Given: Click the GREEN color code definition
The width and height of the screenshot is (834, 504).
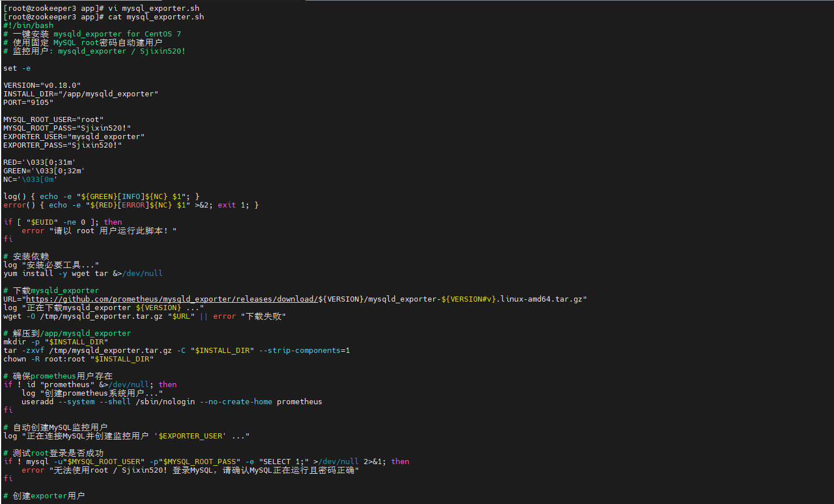Looking at the screenshot, I should coord(44,170).
